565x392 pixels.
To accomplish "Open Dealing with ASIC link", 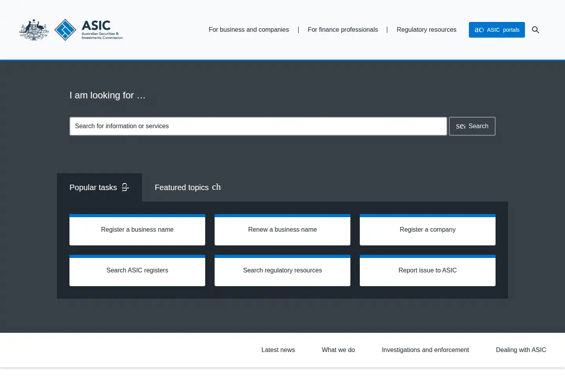I will [521, 350].
